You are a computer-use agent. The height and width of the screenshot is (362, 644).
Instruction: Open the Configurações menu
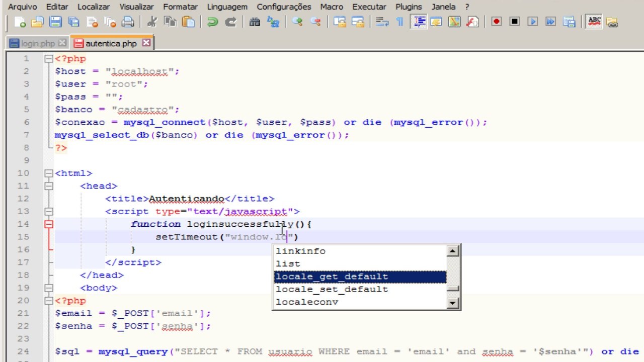click(284, 7)
